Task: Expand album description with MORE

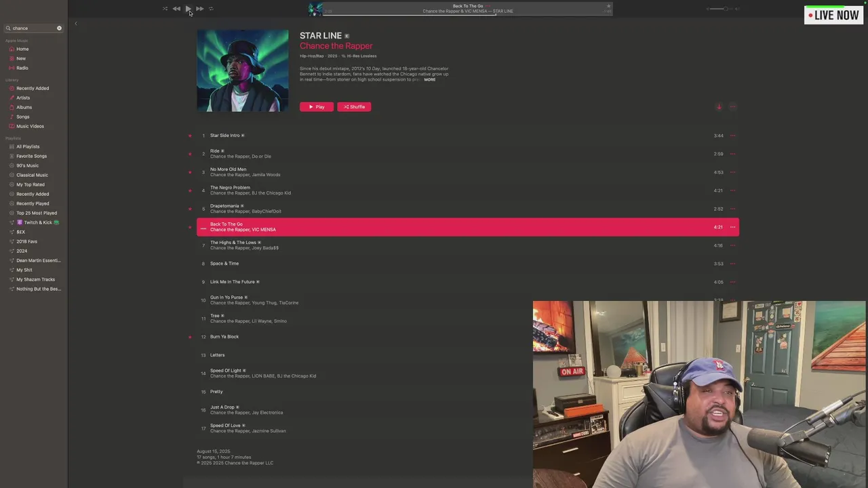Action: point(430,79)
